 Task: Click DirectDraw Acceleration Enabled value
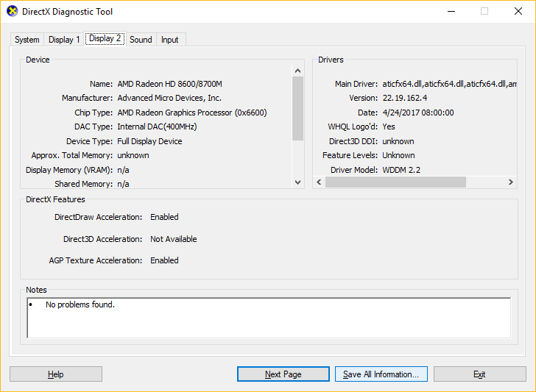[164, 217]
